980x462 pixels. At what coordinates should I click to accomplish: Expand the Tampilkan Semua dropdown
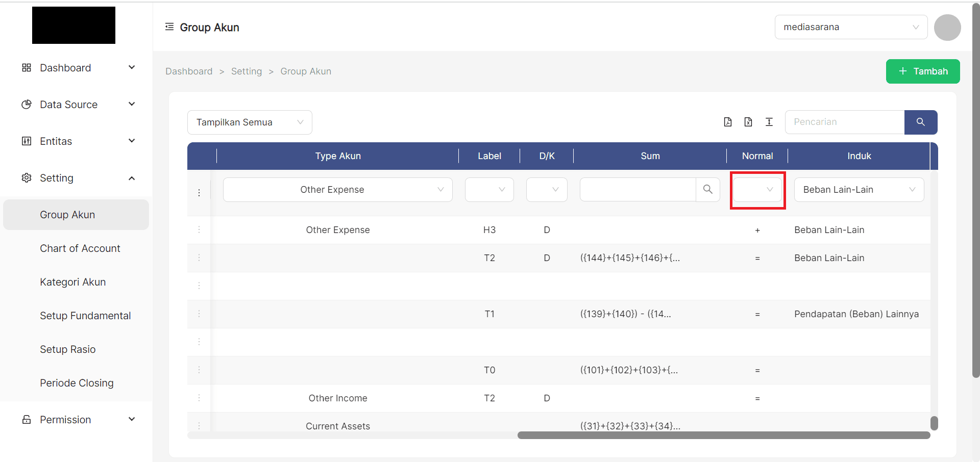(250, 122)
